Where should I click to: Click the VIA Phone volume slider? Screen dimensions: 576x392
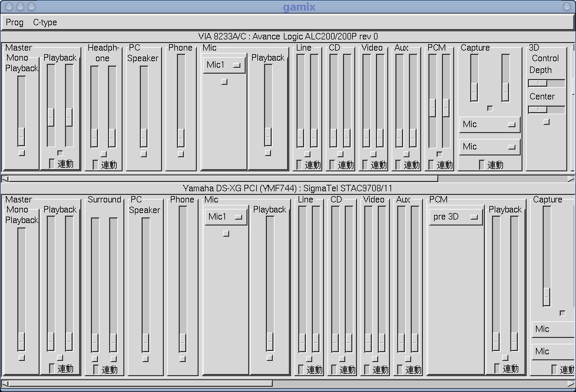tap(181, 101)
